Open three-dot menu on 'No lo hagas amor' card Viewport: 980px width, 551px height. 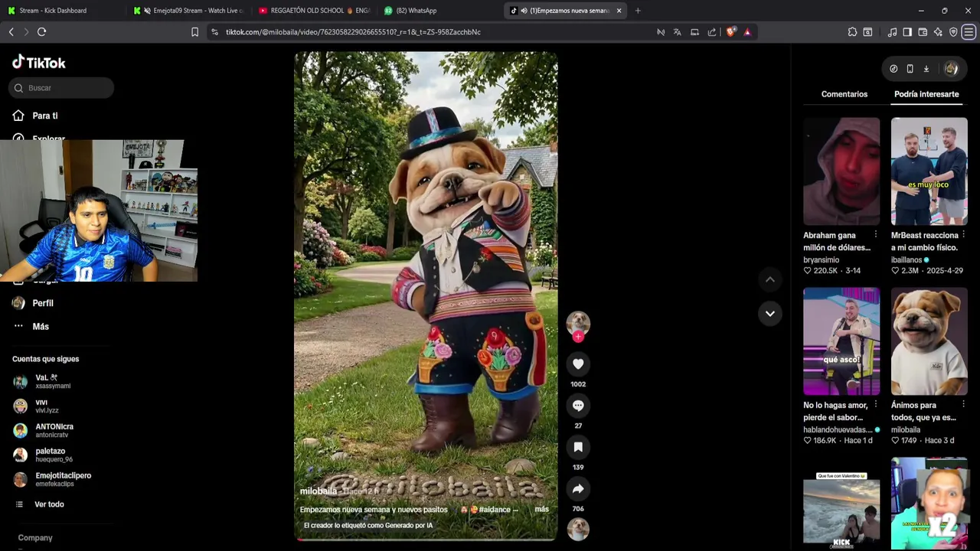876,405
